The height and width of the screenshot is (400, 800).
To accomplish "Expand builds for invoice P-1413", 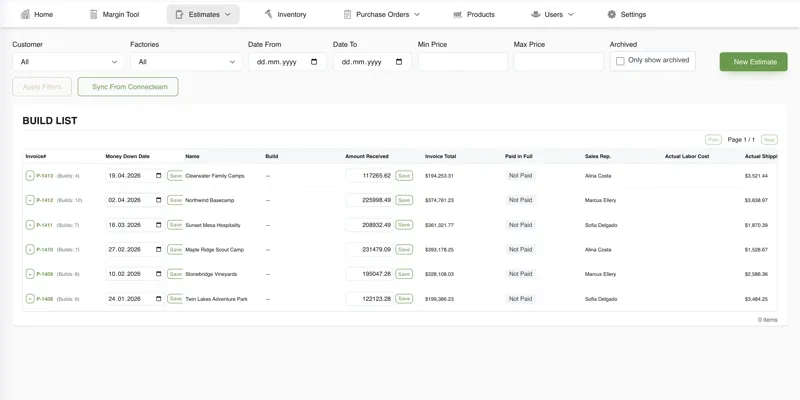I will tap(30, 176).
